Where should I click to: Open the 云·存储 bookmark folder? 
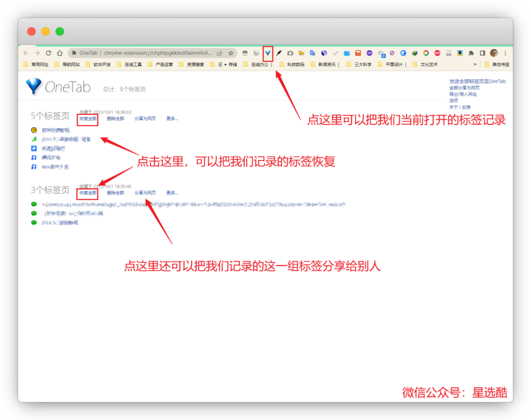click(224, 64)
